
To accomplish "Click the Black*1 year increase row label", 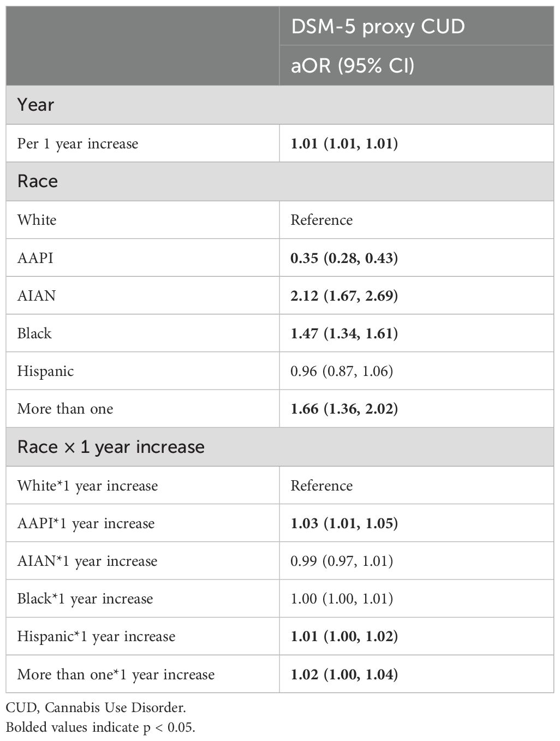I will coord(85,599).
